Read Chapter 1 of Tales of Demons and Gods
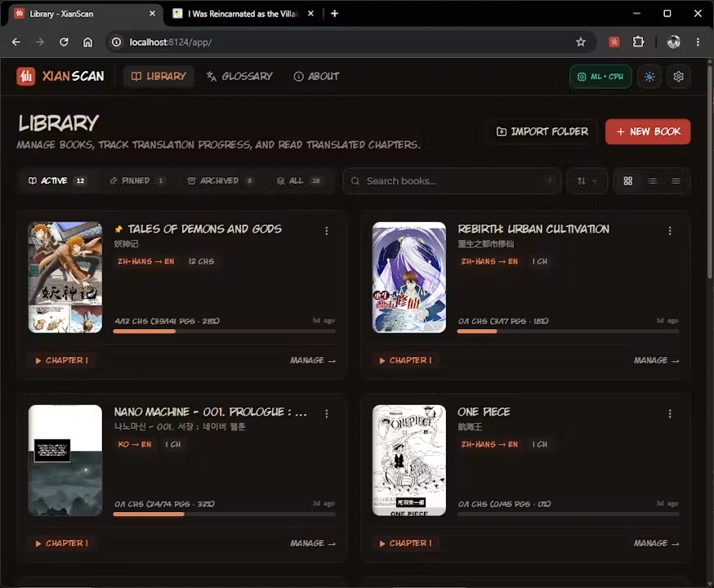Image resolution: width=714 pixels, height=588 pixels. (x=62, y=360)
